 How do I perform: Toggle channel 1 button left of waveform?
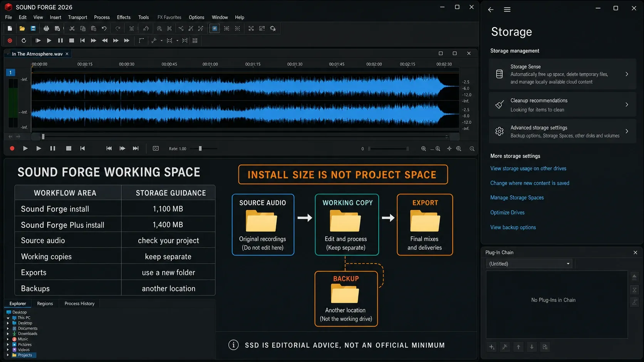[x=10, y=72]
